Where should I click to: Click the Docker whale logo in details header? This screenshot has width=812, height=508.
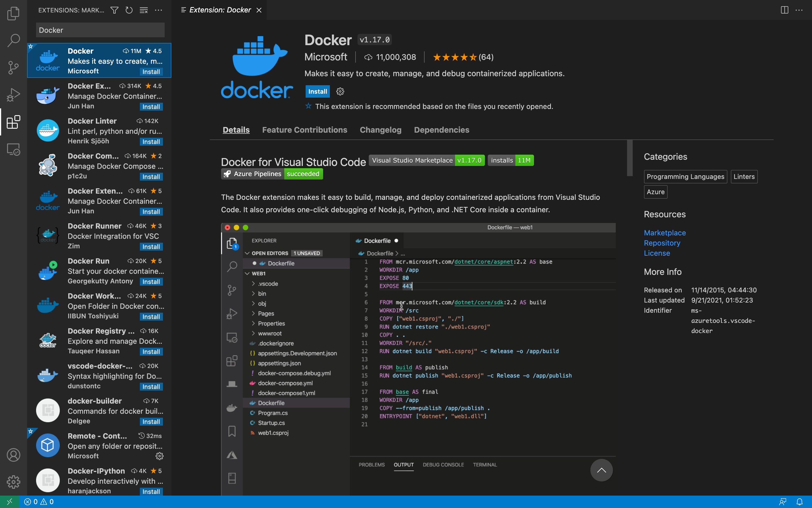257,67
